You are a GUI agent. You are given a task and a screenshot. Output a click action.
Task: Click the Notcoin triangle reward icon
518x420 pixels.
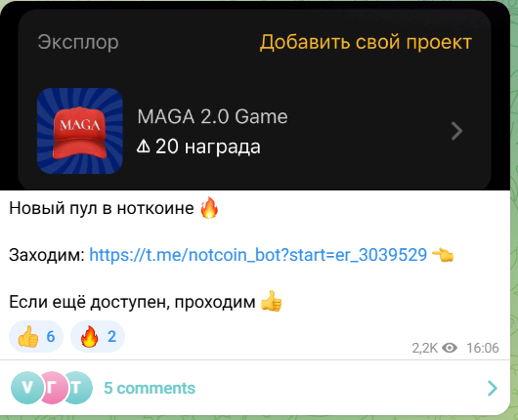click(x=144, y=146)
